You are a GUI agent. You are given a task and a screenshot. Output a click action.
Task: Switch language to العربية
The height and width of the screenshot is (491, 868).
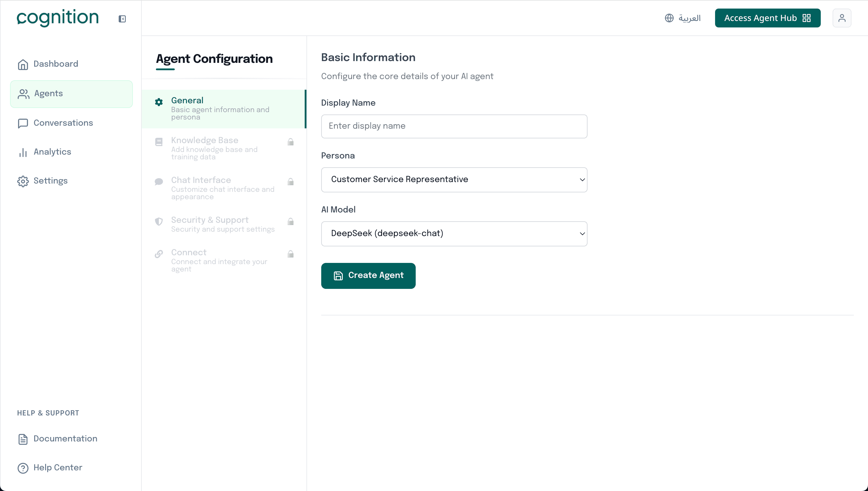pos(689,18)
